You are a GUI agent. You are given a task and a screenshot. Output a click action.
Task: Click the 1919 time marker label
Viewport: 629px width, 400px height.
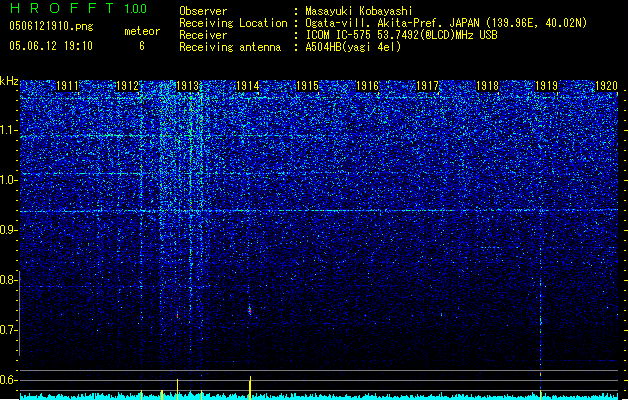point(547,86)
